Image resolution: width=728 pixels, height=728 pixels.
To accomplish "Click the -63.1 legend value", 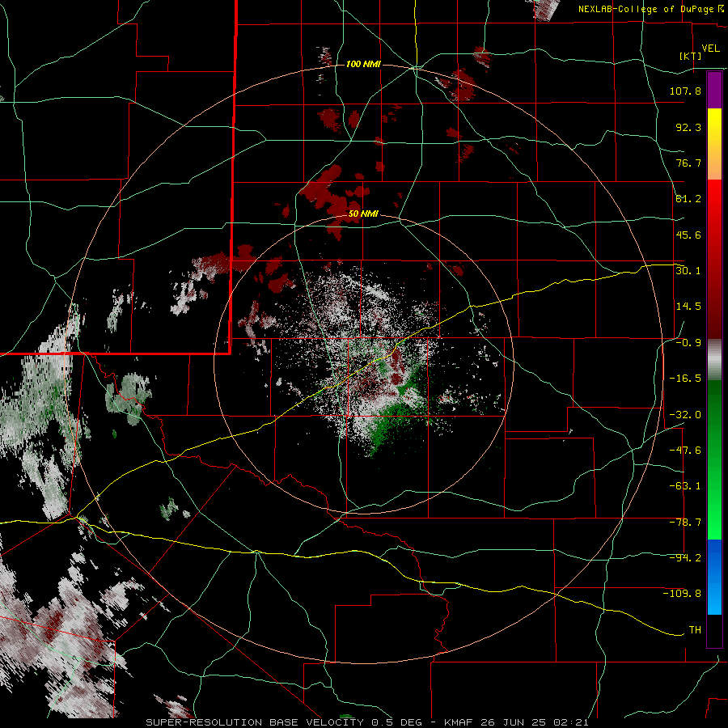I will (685, 486).
